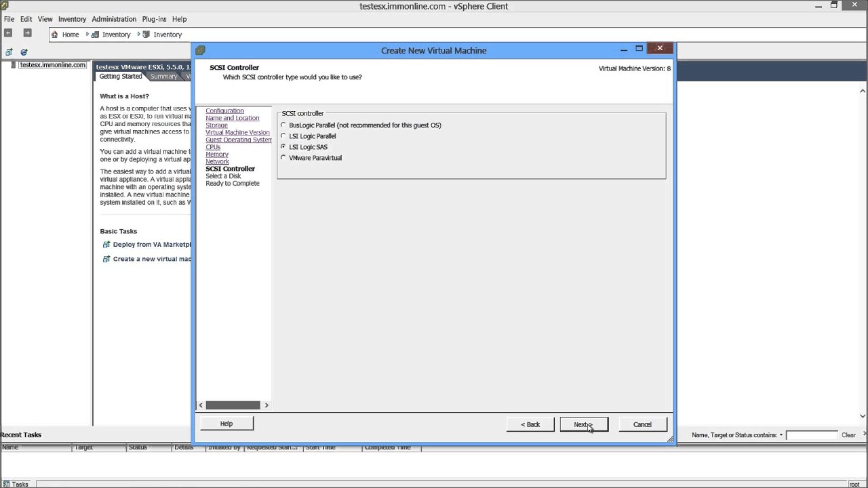Open the Name, Target or Status filter dropdown
The image size is (868, 488).
(x=781, y=435)
